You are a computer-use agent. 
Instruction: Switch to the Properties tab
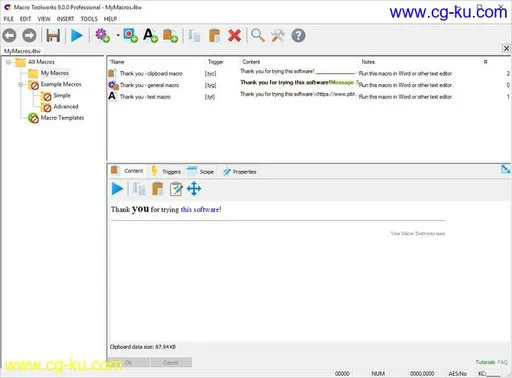[240, 171]
